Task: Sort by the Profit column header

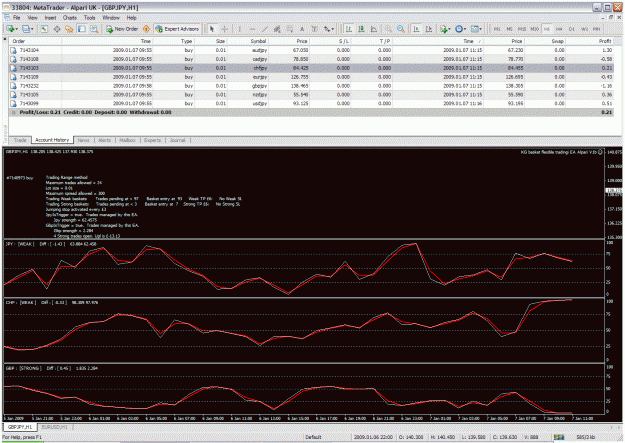Action: point(605,41)
